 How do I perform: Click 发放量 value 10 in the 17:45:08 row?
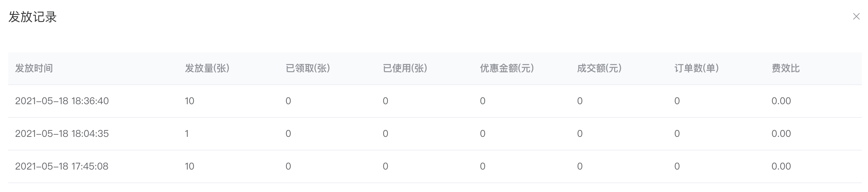(x=189, y=166)
